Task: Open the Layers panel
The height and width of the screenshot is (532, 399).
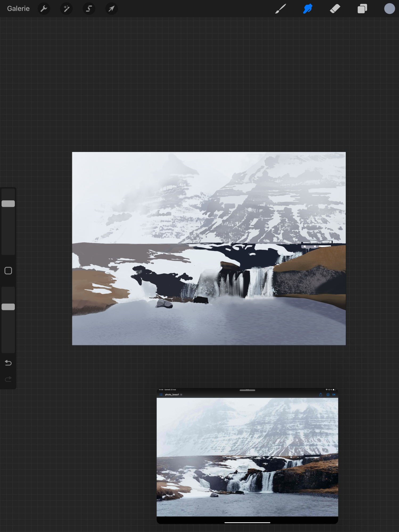Action: 362,9
